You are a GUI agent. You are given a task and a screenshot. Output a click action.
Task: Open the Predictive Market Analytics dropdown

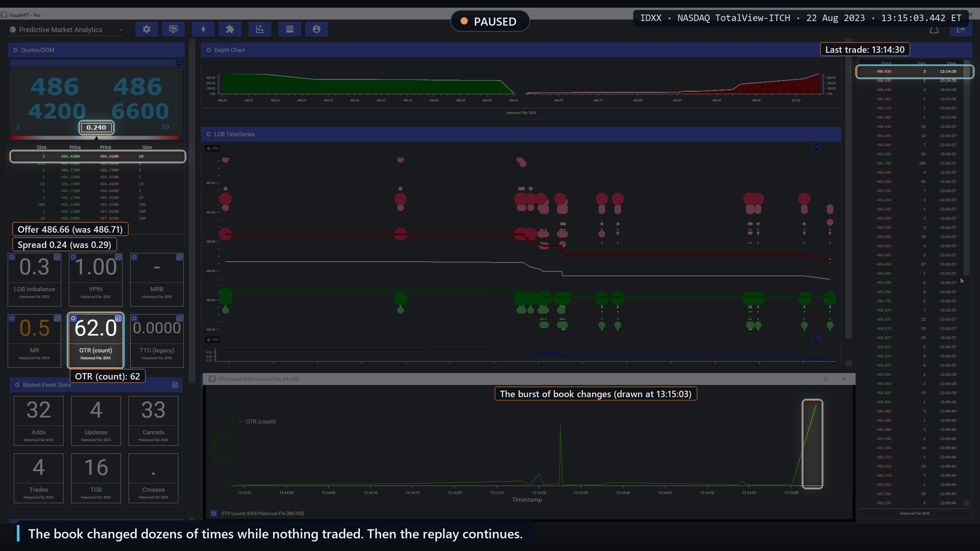coord(66,30)
